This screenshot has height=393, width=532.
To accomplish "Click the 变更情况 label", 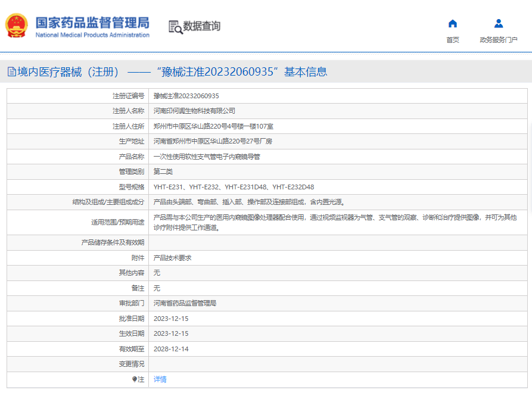I will pyautogui.click(x=131, y=364).
